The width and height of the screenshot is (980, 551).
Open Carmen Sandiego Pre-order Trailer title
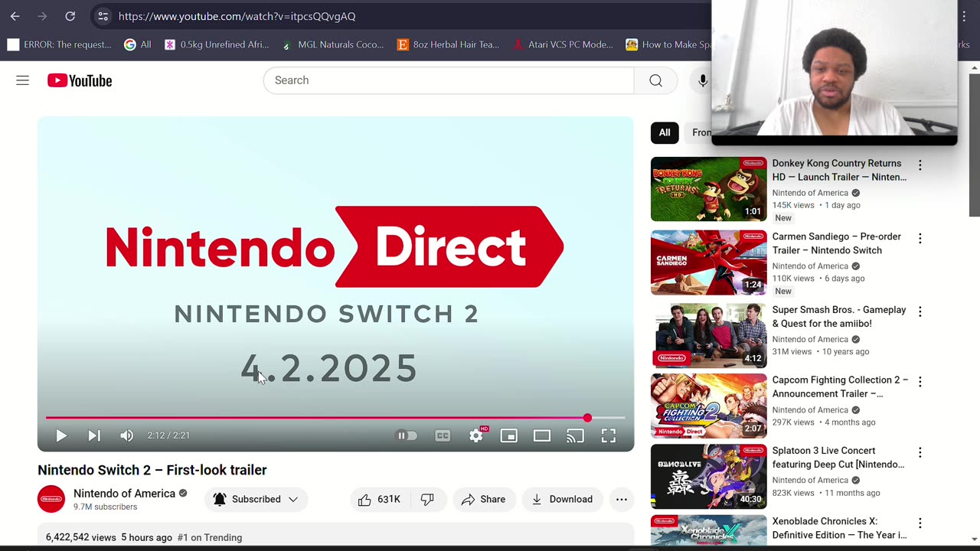coord(836,243)
